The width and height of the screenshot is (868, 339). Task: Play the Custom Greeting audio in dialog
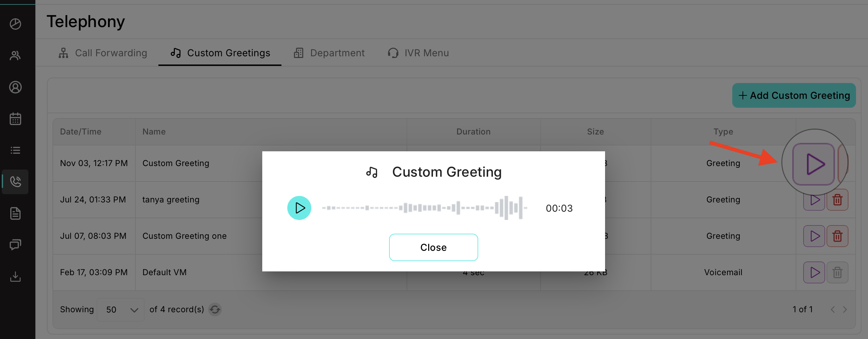tap(299, 208)
